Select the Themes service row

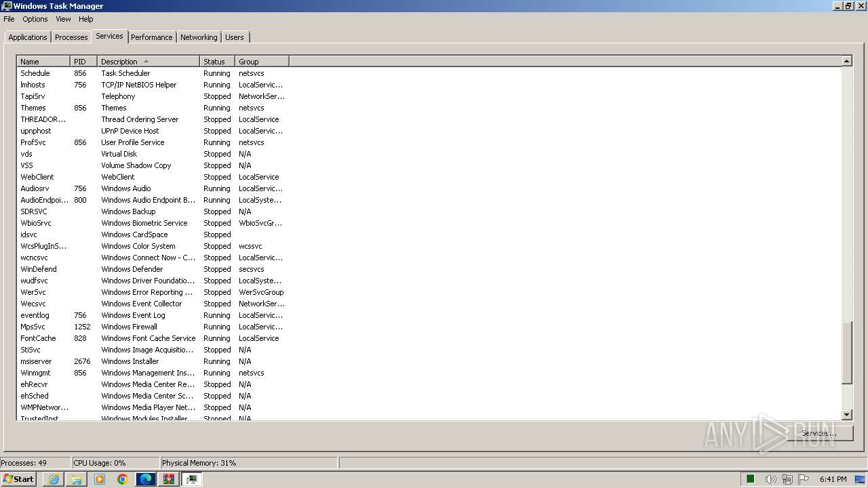[153, 108]
